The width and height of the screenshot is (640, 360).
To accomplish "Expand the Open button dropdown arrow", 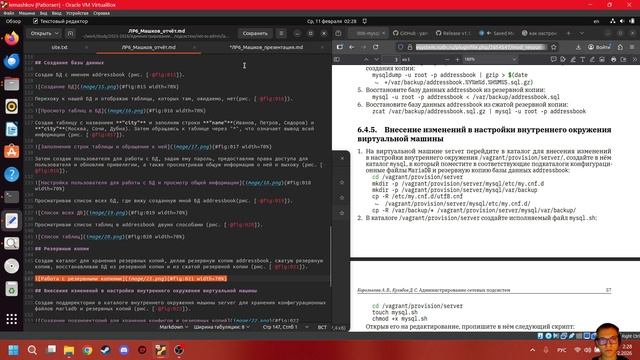I will 56,33.
